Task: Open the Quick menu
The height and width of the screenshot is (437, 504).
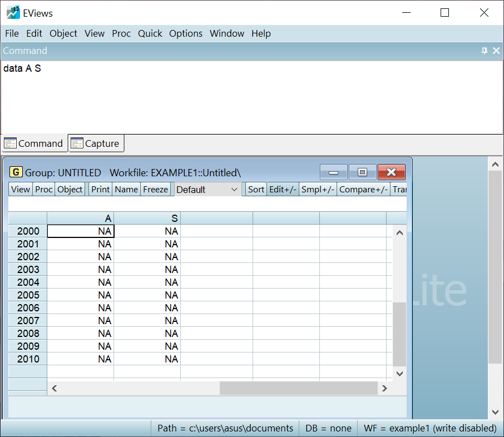Action: [x=150, y=33]
